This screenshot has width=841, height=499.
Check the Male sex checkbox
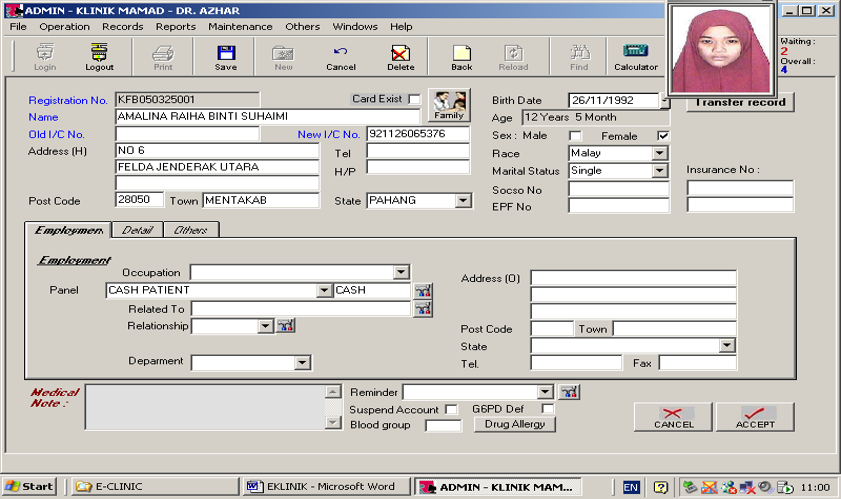(575, 136)
